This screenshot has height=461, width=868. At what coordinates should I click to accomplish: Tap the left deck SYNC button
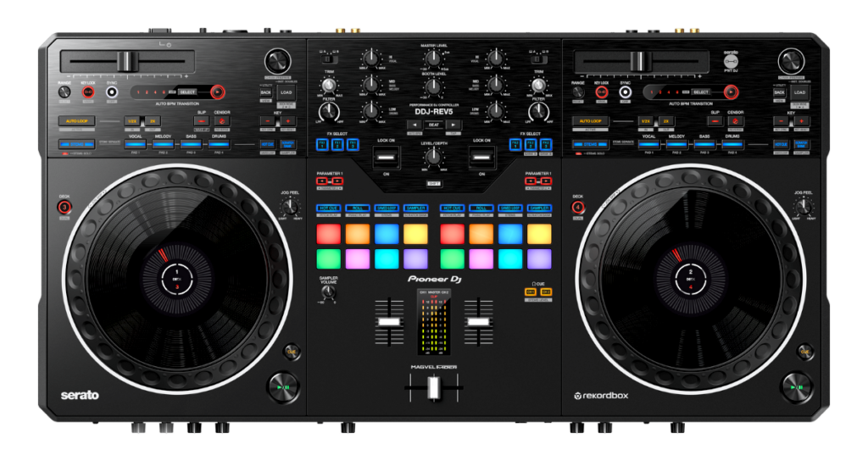112,92
